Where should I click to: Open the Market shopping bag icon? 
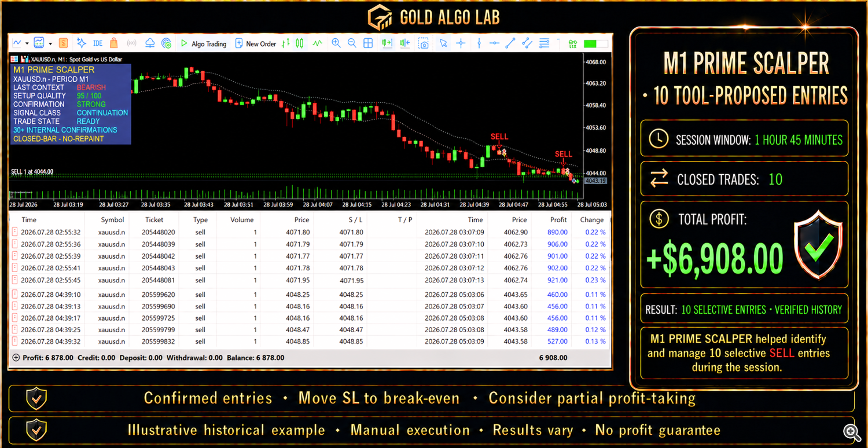click(x=114, y=43)
